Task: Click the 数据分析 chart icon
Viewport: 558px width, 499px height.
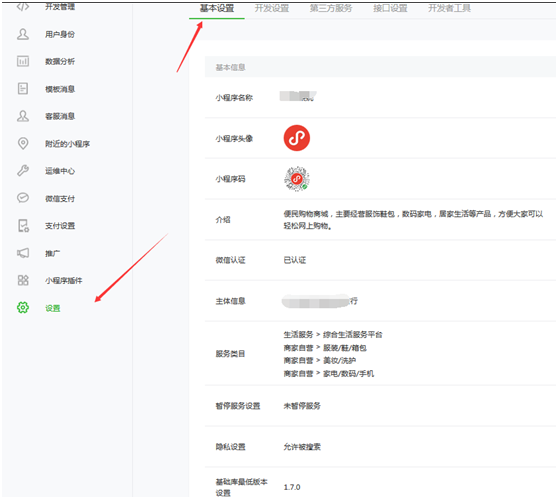Action: coord(23,61)
